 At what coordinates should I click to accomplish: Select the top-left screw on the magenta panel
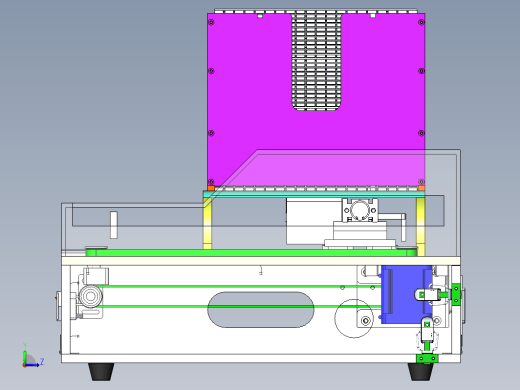(211, 22)
